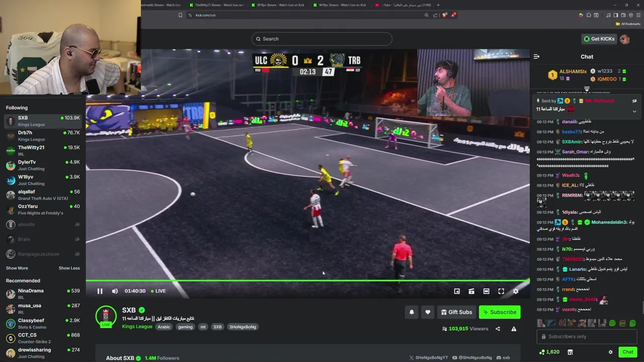Subscribe to SXB channel
Image resolution: width=644 pixels, height=362 pixels.
(500, 312)
